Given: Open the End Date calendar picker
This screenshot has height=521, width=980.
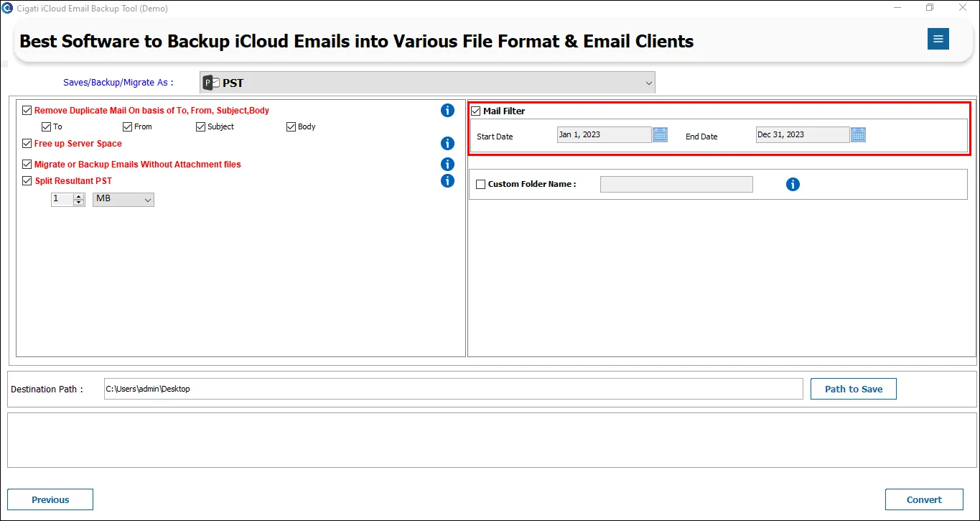Looking at the screenshot, I should click(x=858, y=134).
